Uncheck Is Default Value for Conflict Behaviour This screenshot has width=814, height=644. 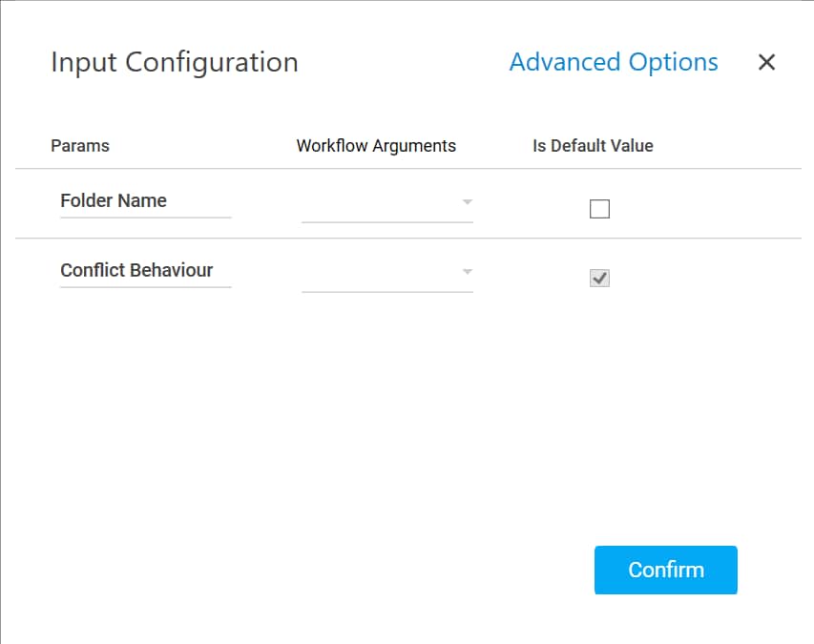point(599,279)
